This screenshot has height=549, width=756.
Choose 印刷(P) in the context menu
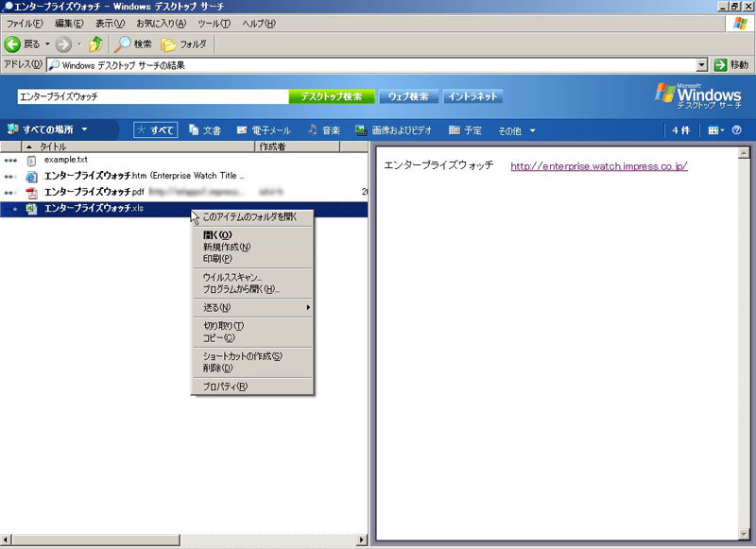pyautogui.click(x=252, y=259)
